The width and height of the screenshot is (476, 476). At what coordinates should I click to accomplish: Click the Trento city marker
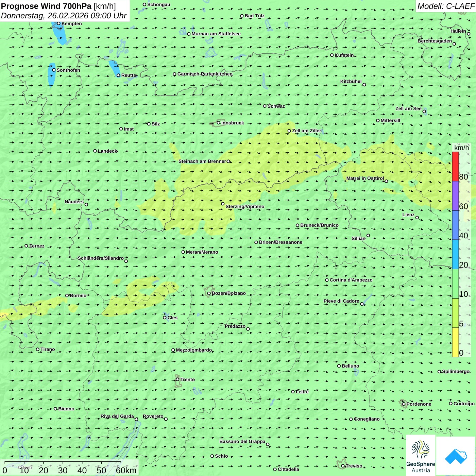pyautogui.click(x=177, y=379)
